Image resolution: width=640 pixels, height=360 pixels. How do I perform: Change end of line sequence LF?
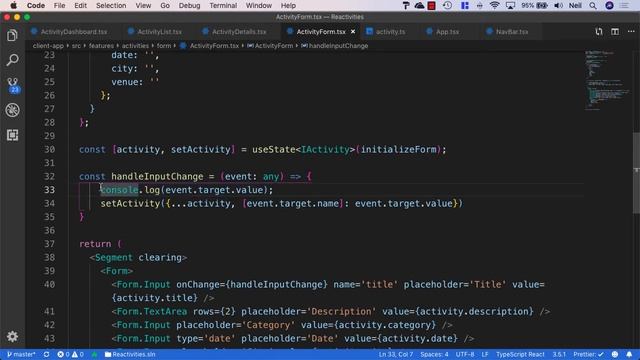(x=484, y=354)
